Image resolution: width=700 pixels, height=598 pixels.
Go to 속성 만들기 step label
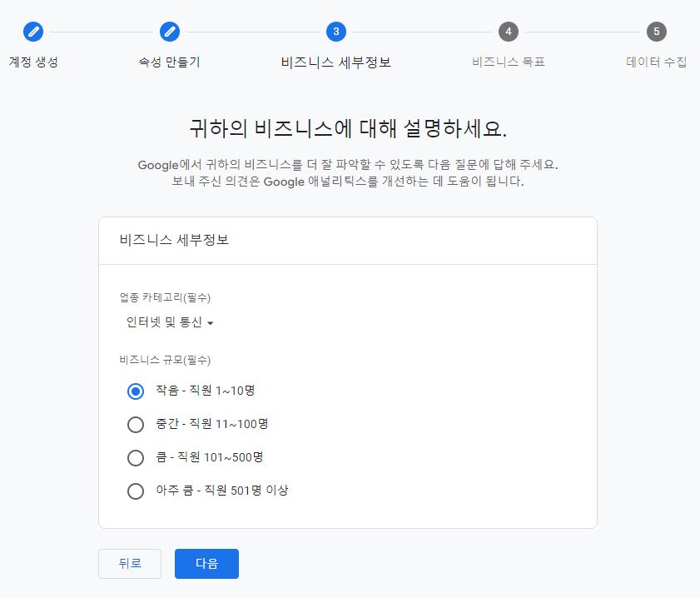tap(169, 62)
